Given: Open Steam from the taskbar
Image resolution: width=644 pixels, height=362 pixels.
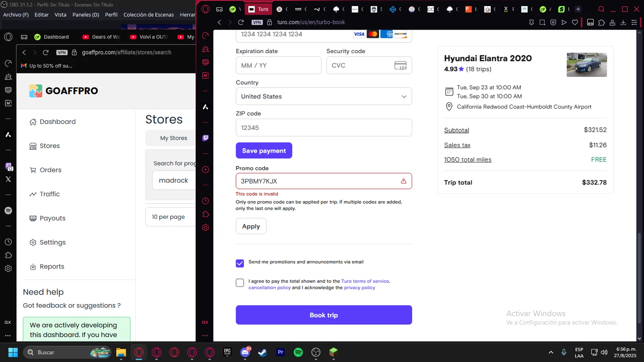Looking at the screenshot, I should 262,352.
